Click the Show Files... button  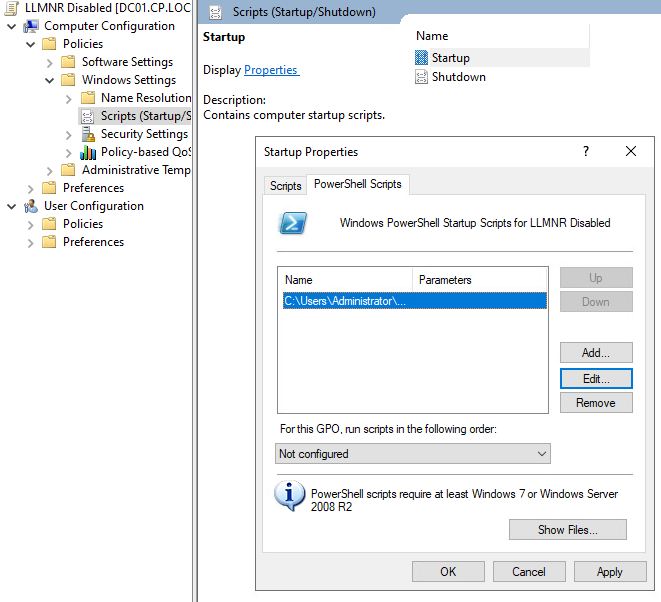coord(567,530)
